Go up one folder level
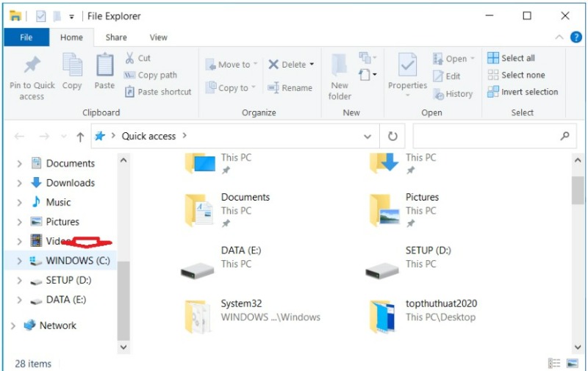 80,137
